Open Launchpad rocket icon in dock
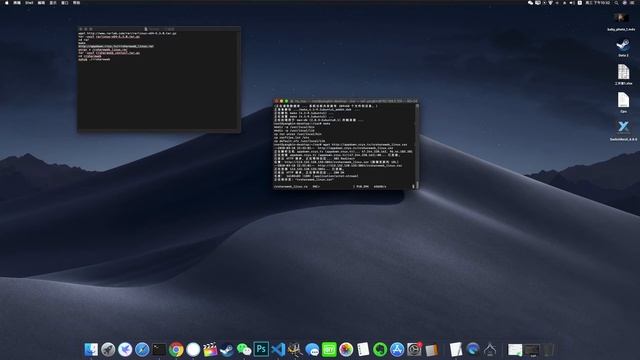640x360 pixels. (108, 349)
